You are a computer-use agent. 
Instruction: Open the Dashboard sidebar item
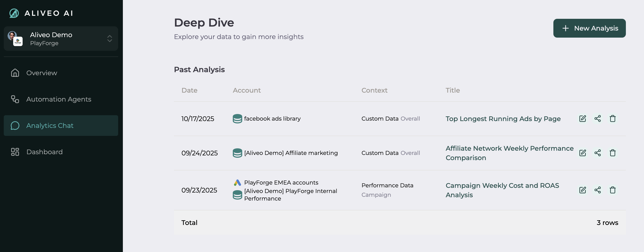(44, 152)
